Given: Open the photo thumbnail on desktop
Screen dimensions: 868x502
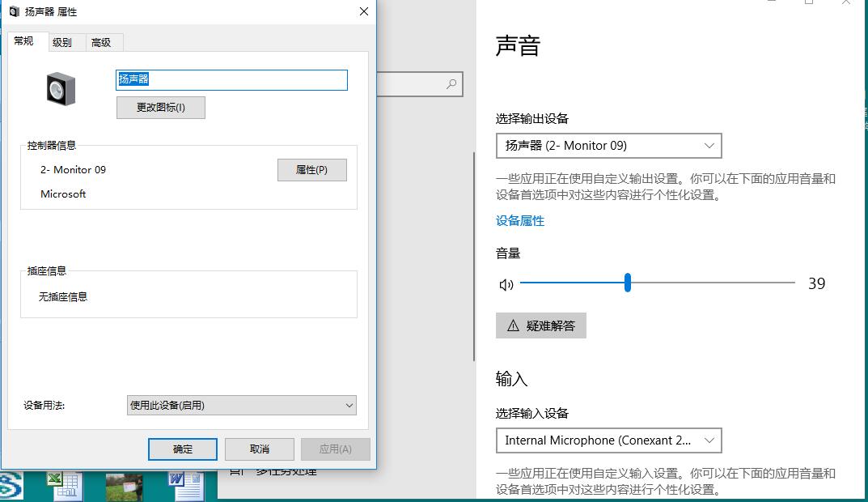Looking at the screenshot, I should (x=124, y=487).
